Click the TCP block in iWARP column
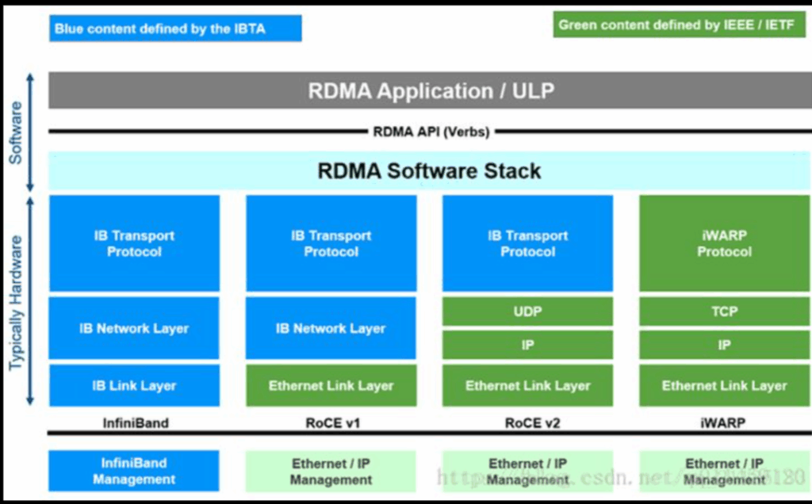The width and height of the screenshot is (812, 504). click(724, 311)
